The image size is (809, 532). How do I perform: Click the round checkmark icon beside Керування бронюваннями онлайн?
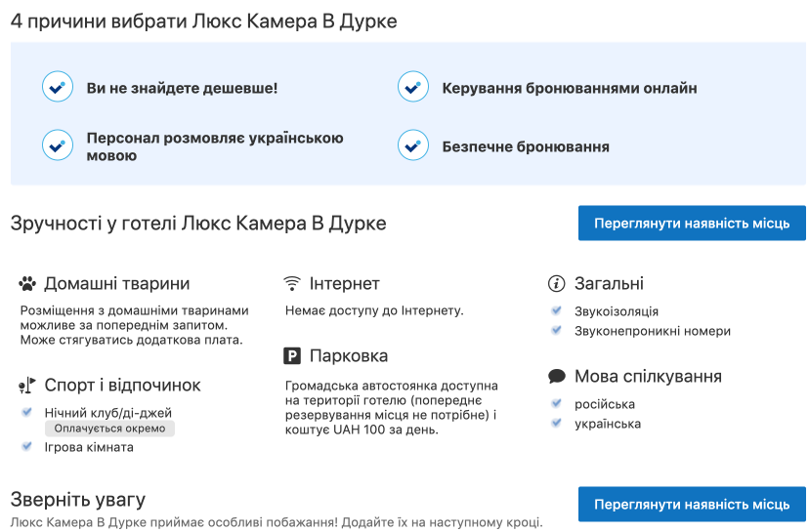point(413,88)
